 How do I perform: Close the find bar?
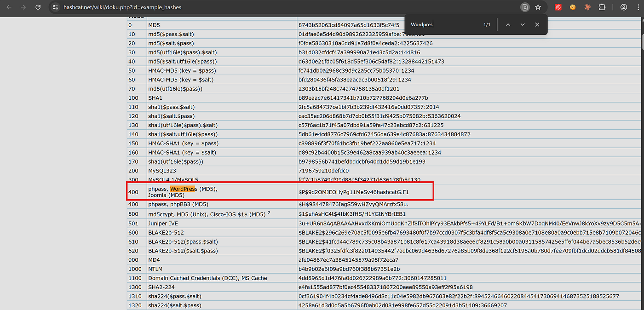[x=537, y=25]
